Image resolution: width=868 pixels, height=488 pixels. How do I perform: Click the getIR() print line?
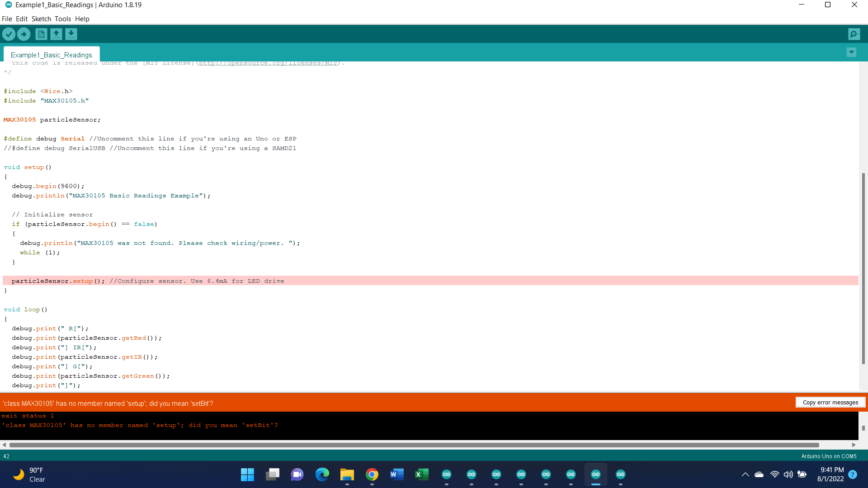[85, 357]
